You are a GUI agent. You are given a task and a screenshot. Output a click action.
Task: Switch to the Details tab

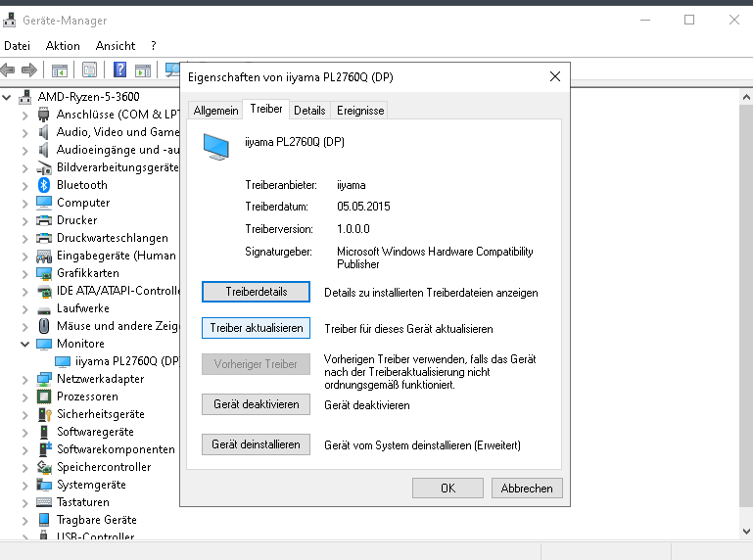point(309,111)
